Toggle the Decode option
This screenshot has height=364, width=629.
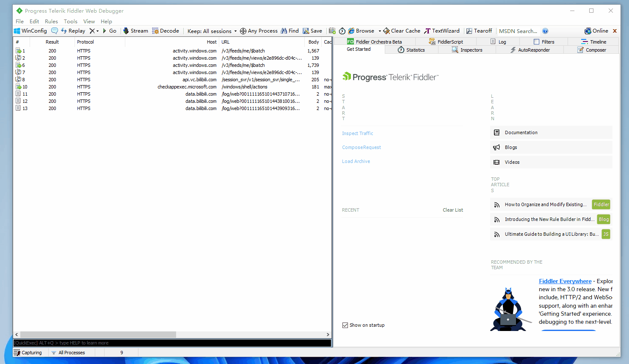click(166, 31)
